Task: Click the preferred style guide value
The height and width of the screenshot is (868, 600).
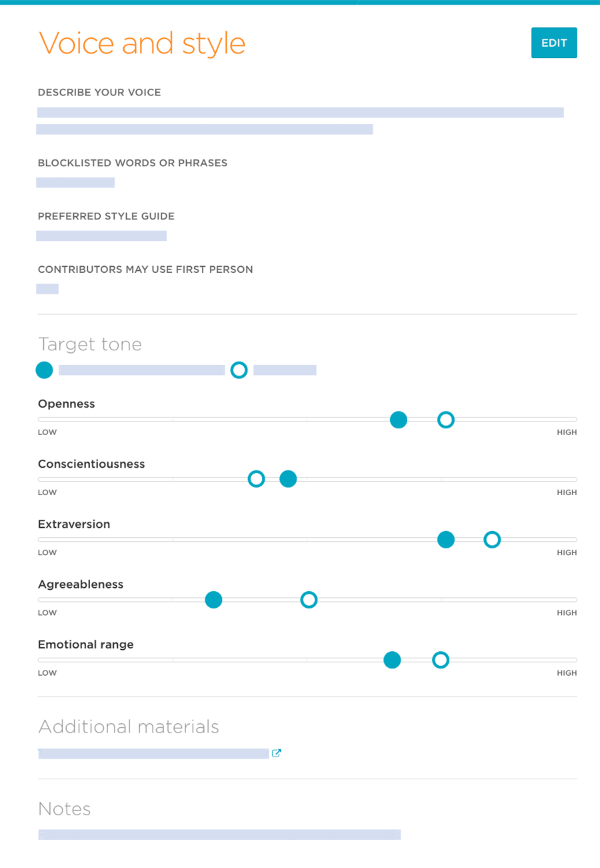Action: (101, 236)
